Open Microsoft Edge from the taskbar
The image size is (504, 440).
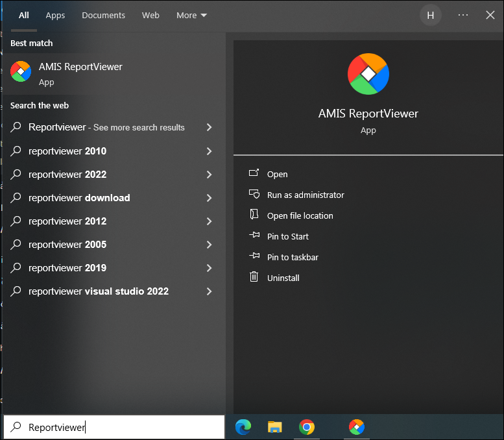[243, 426]
